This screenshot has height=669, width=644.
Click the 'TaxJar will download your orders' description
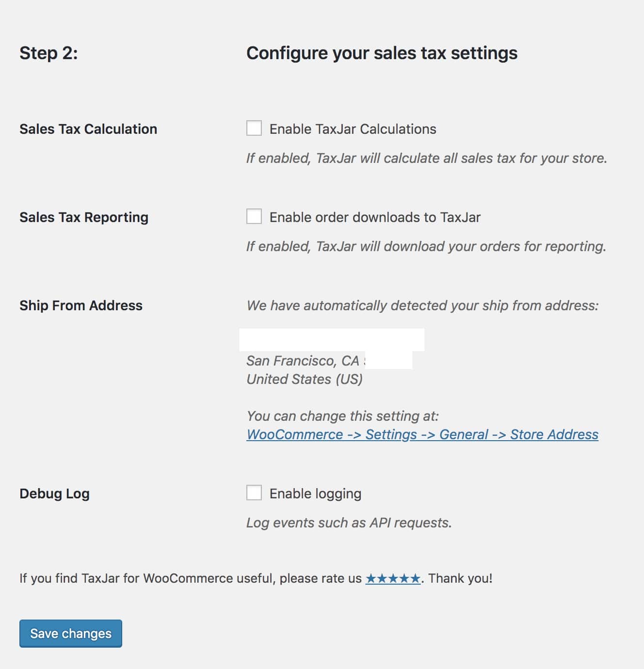[426, 246]
